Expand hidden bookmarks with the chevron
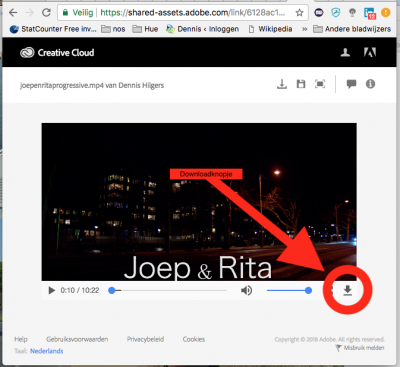Image resolution: width=400 pixels, height=367 pixels. point(304,29)
